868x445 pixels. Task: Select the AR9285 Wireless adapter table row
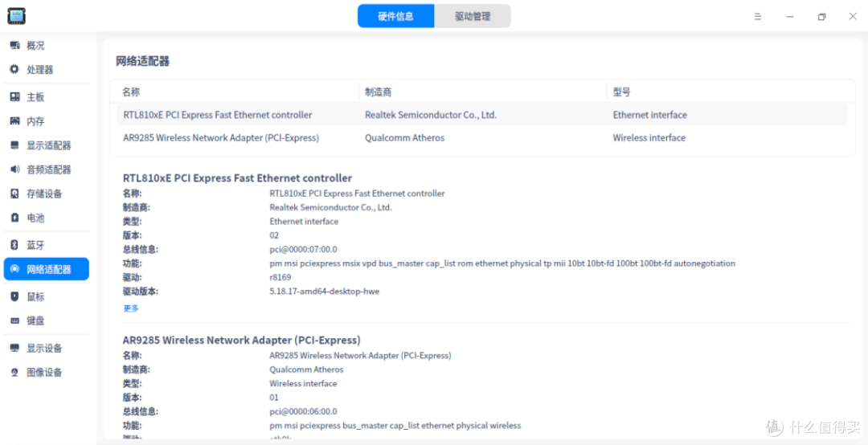pyautogui.click(x=482, y=138)
